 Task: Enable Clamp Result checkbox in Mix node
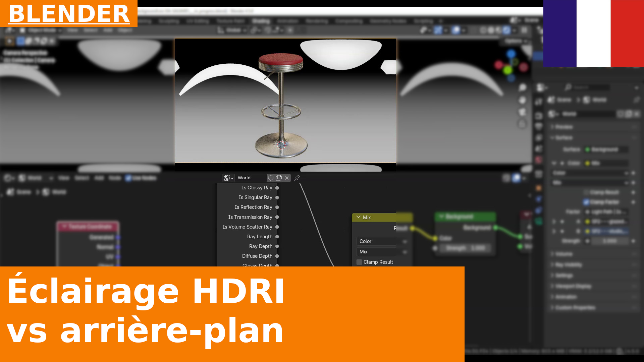[359, 262]
